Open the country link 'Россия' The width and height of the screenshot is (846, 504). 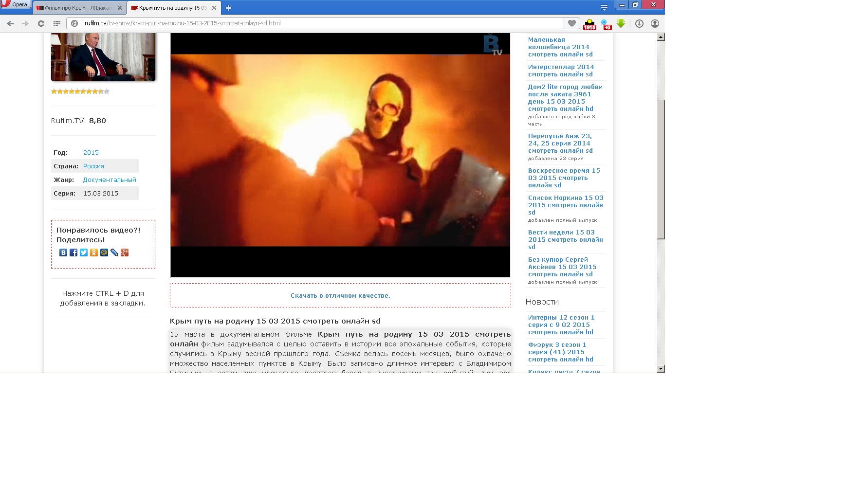coord(93,166)
